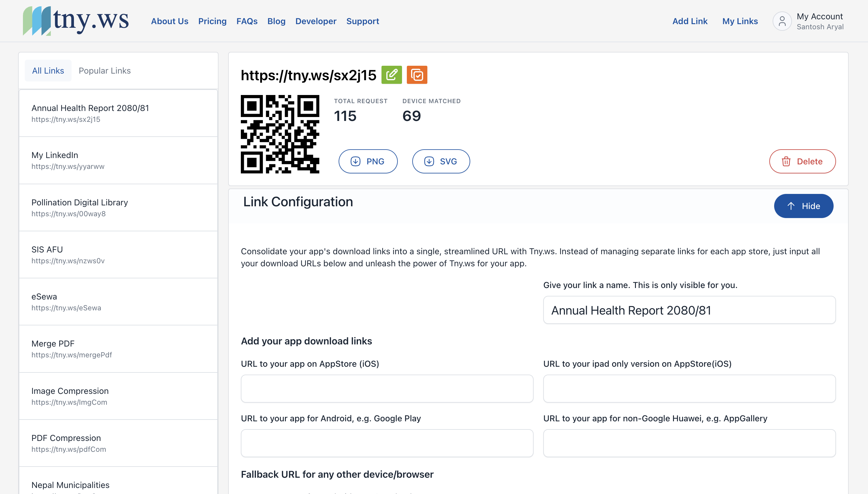Open the My Account avatar icon
868x494 pixels.
pos(782,21)
